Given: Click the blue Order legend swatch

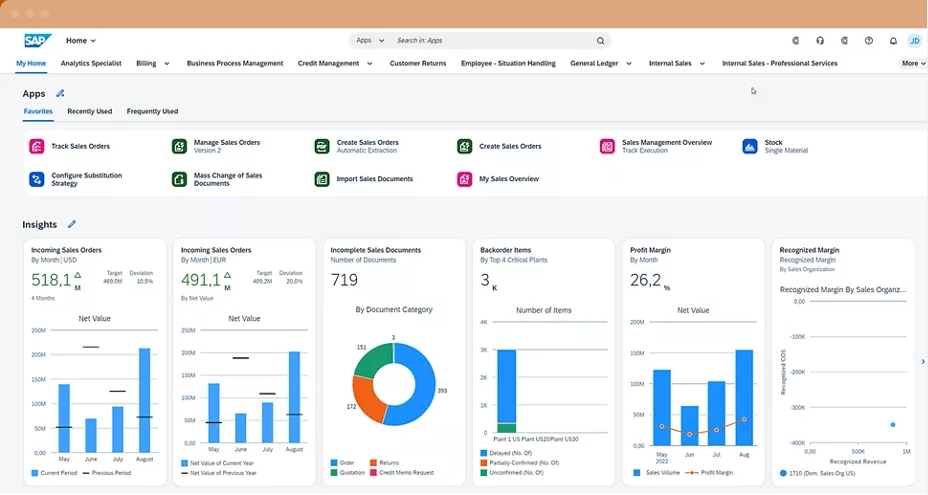Looking at the screenshot, I should pos(334,463).
